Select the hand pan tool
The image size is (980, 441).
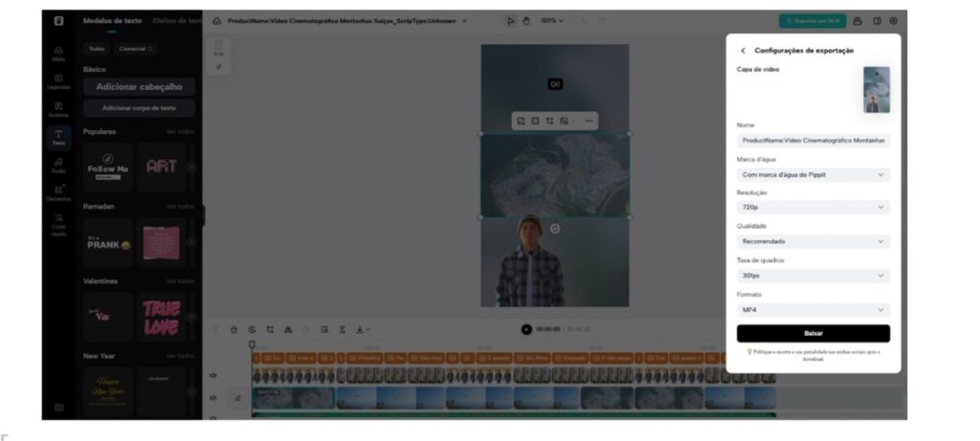point(526,21)
